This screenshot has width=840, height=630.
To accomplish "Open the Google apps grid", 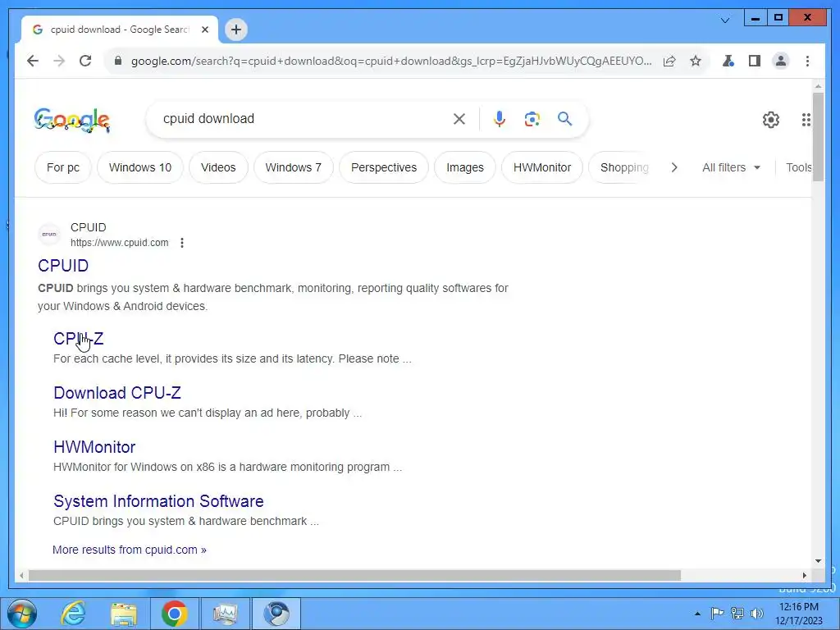I will (x=806, y=120).
